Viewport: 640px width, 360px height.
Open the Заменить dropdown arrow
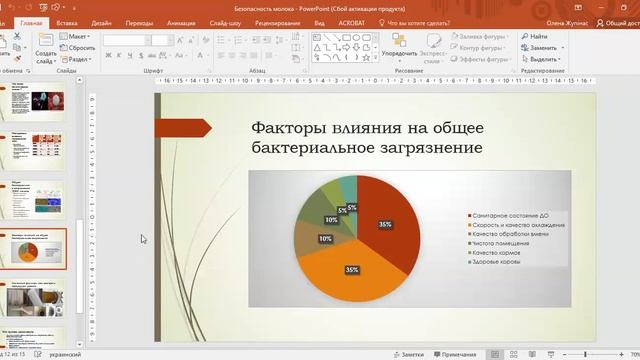coord(563,48)
